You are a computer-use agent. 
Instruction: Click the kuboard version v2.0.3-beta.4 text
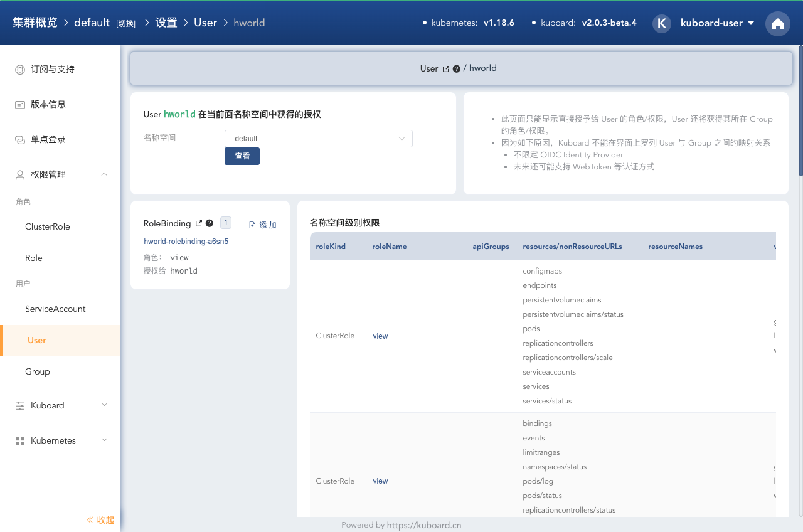(609, 23)
